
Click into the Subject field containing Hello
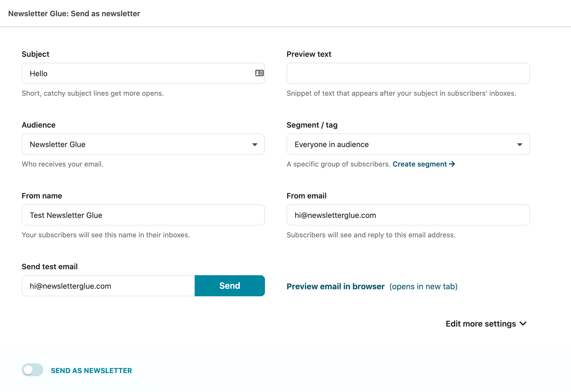click(x=143, y=73)
